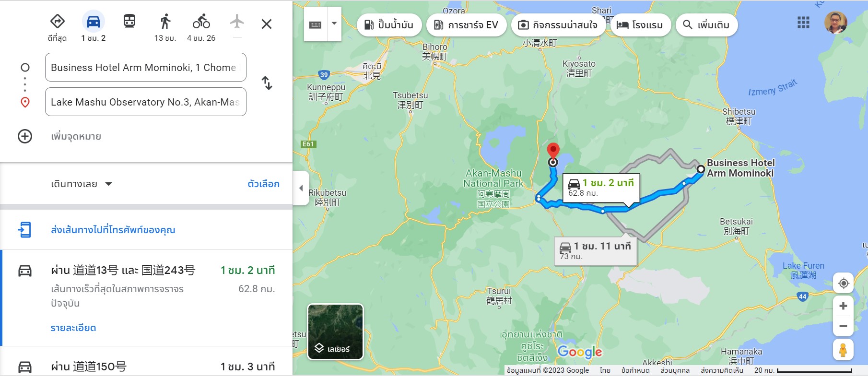This screenshot has width=868, height=379.
Task: Choose the cycling travel mode
Action: [201, 22]
